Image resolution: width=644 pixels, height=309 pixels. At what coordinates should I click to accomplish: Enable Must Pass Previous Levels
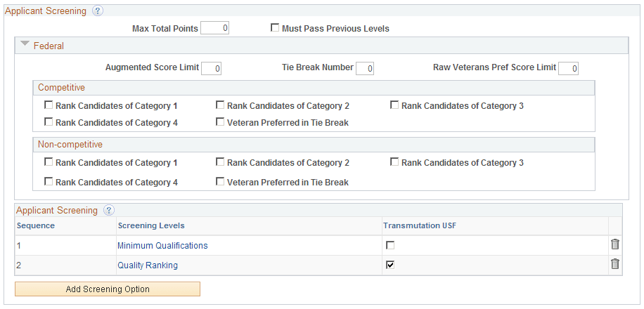click(275, 29)
